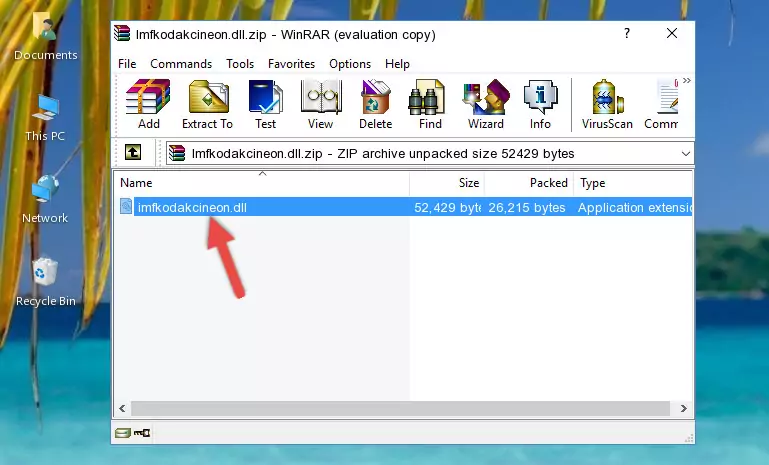Viewport: 769px width, 465px height.
Task: Click the password key status icon
Action: pos(142,433)
